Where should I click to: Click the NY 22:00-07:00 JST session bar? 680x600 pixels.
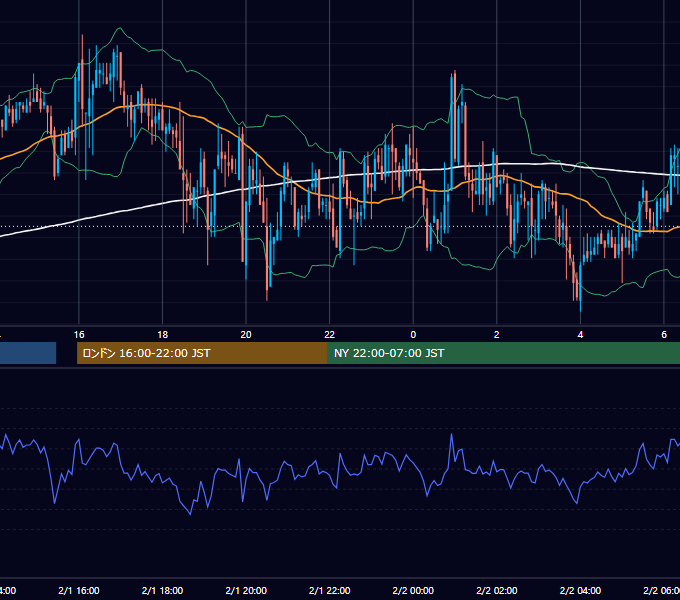click(x=503, y=353)
